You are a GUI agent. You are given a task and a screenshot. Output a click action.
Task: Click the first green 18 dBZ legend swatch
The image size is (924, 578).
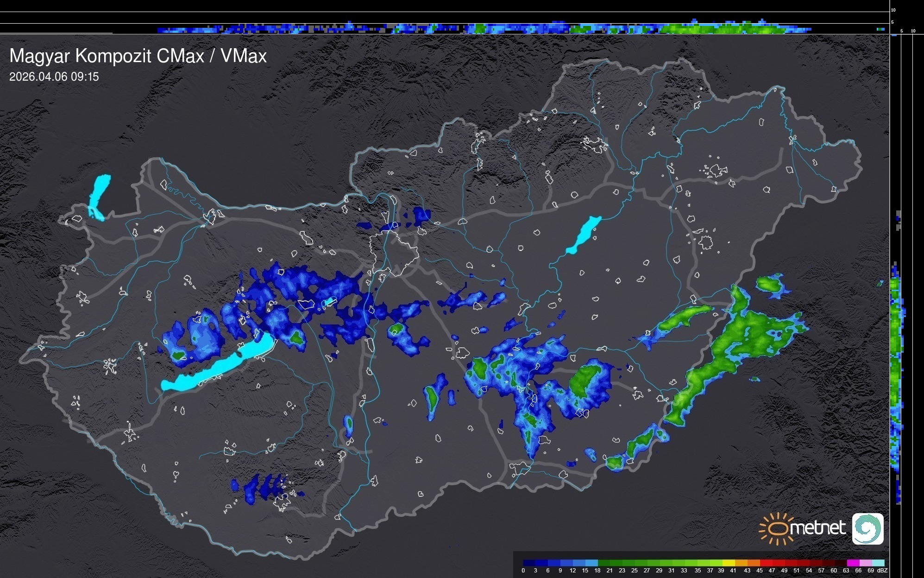[x=604, y=563]
